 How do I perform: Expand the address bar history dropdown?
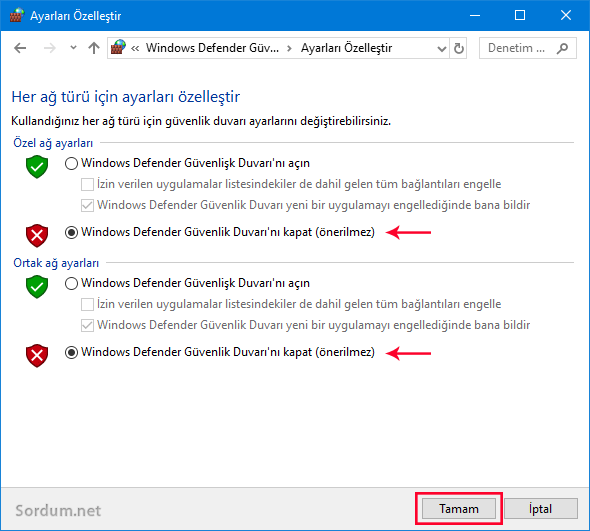pyautogui.click(x=442, y=48)
